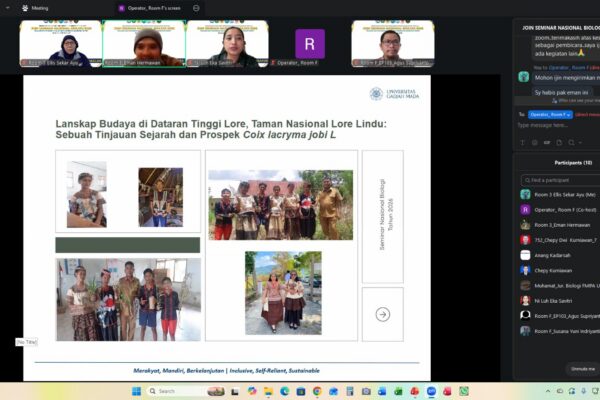
Task: Open File Explorer from the taskbar
Action: (268, 391)
